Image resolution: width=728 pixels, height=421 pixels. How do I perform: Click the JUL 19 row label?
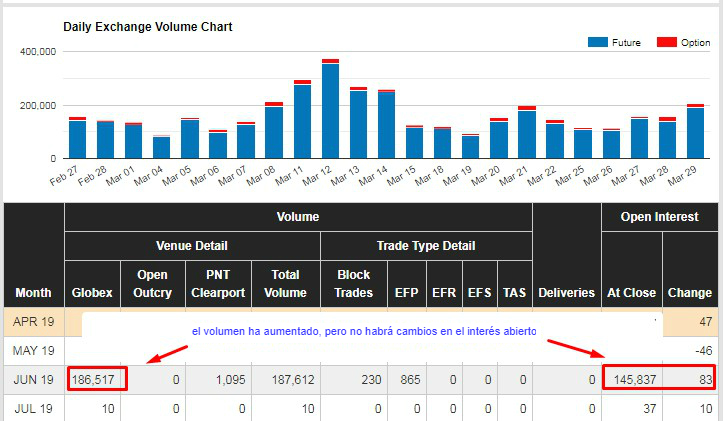[34, 408]
